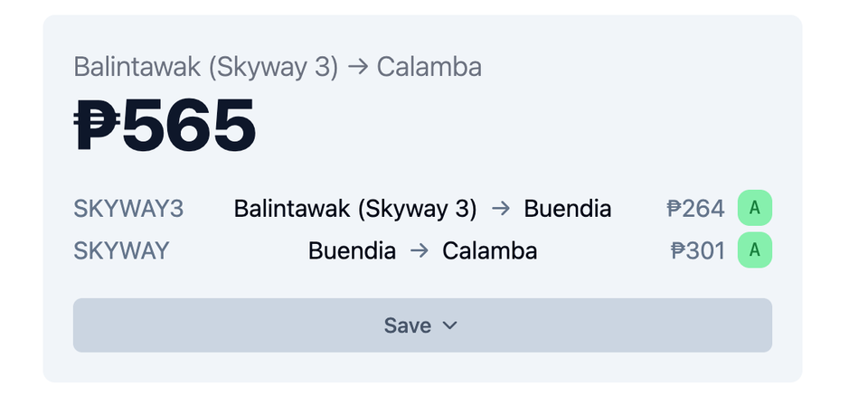Click Buendia origin in the SKYWAY row
This screenshot has width=868, height=414.
click(x=352, y=250)
